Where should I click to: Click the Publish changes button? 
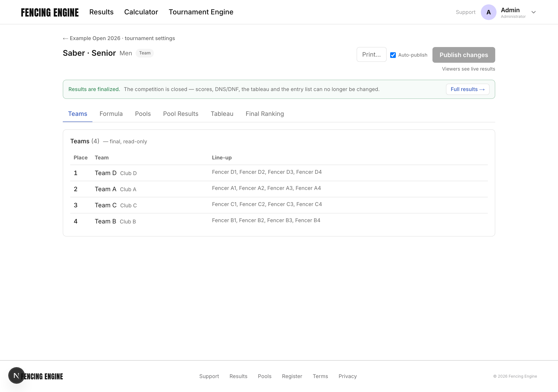[x=463, y=55]
